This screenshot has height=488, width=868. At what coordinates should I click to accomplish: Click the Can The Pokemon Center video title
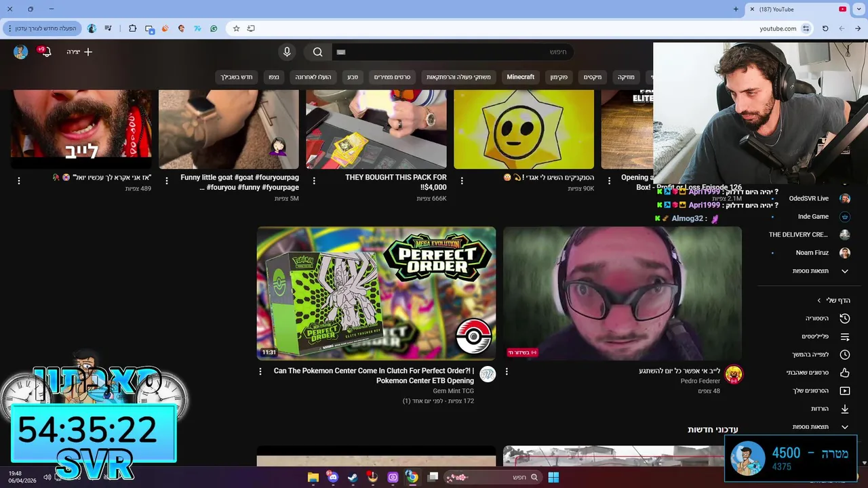point(374,375)
